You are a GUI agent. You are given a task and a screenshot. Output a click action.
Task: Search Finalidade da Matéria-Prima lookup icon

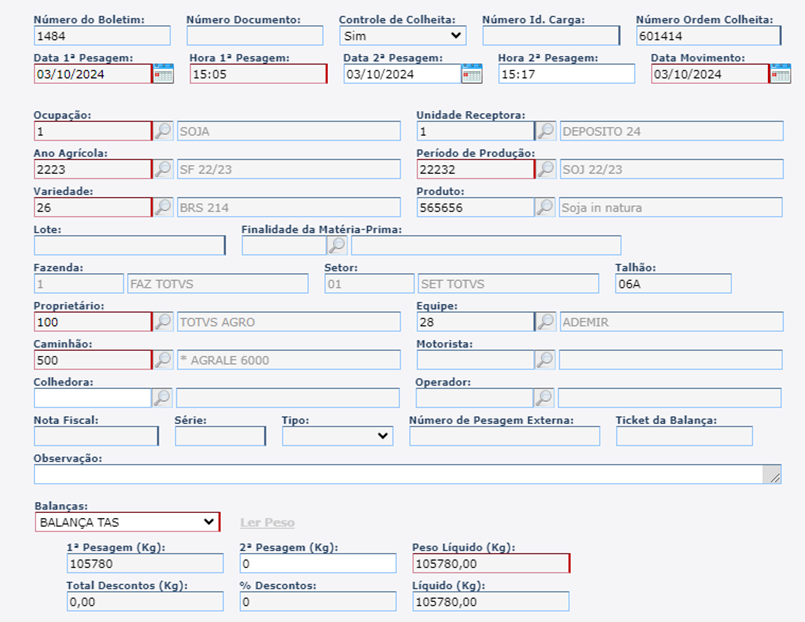pyautogui.click(x=338, y=245)
